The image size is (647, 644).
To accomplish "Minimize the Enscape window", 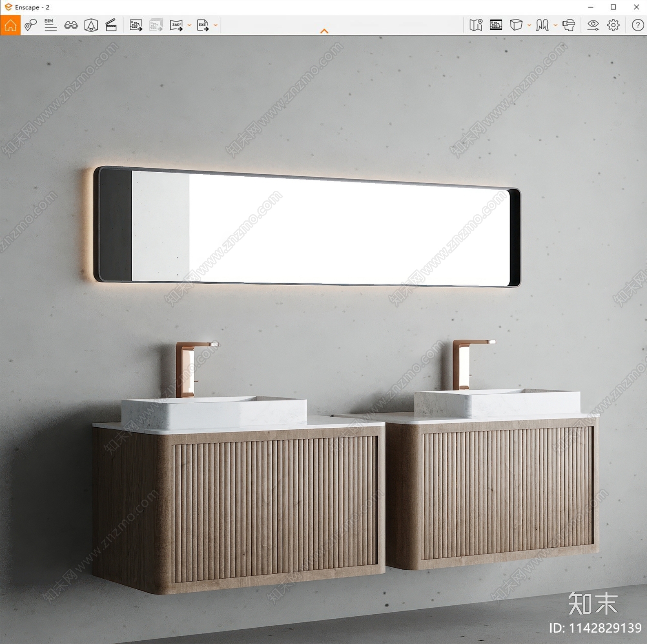I will click(x=590, y=7).
